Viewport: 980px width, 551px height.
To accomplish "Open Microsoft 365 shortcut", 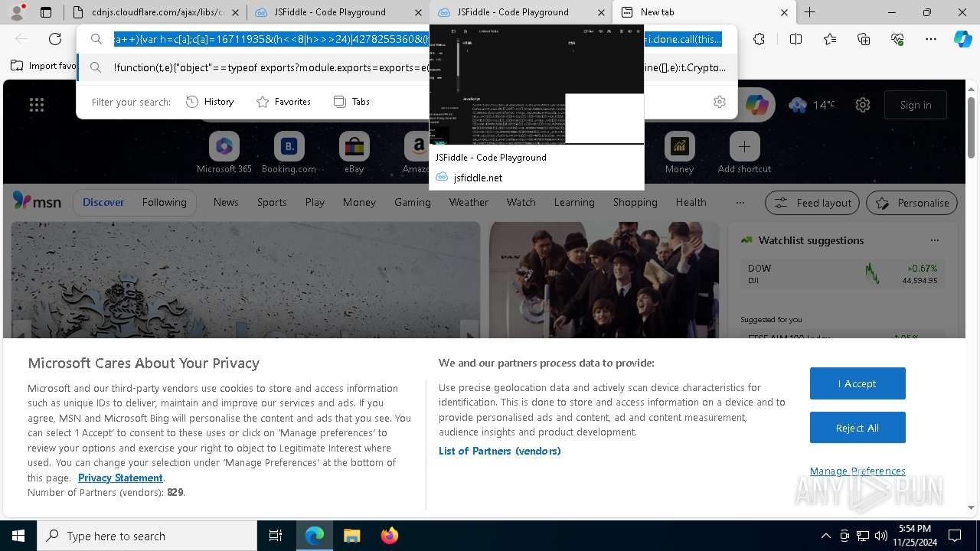I will [224, 152].
